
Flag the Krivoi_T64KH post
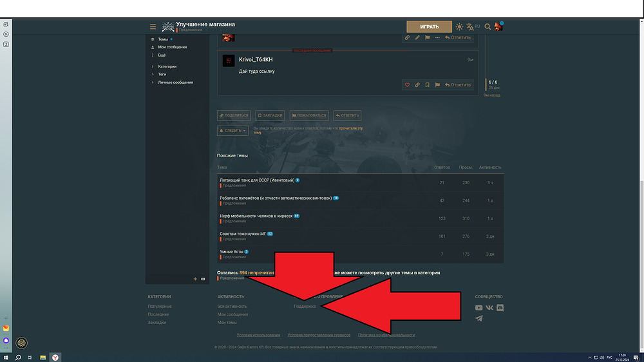coord(437,84)
